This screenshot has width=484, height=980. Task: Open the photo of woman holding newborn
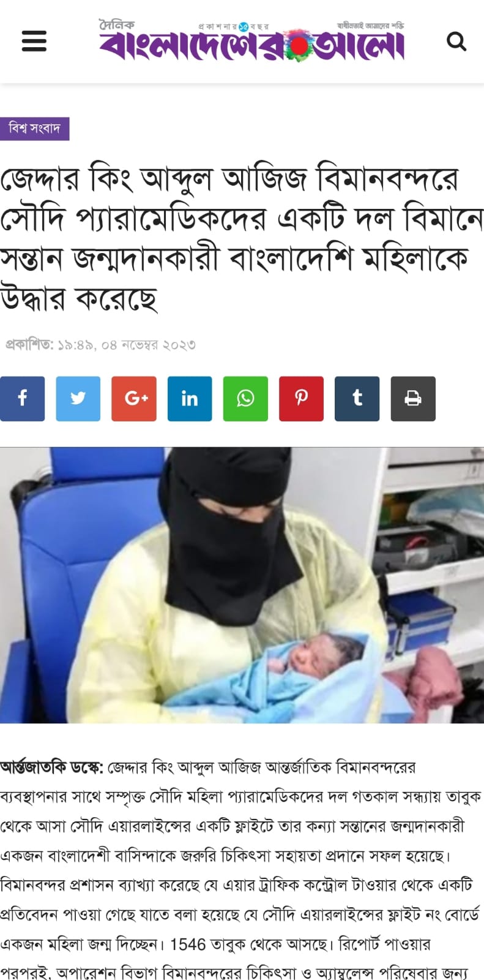click(x=242, y=585)
